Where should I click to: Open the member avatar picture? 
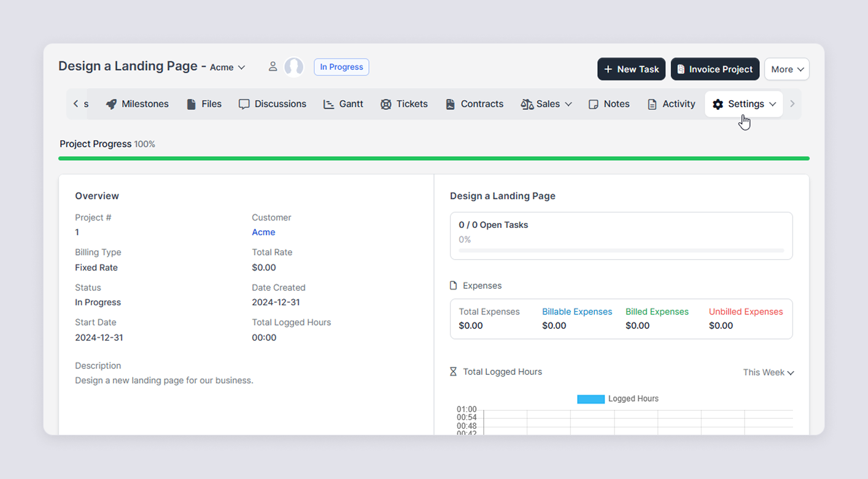click(x=294, y=67)
